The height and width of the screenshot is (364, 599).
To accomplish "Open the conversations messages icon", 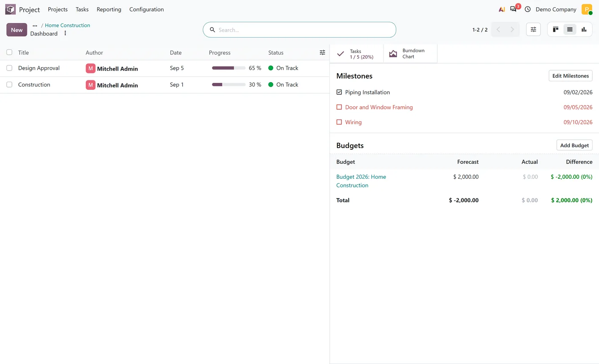I will [x=513, y=9].
